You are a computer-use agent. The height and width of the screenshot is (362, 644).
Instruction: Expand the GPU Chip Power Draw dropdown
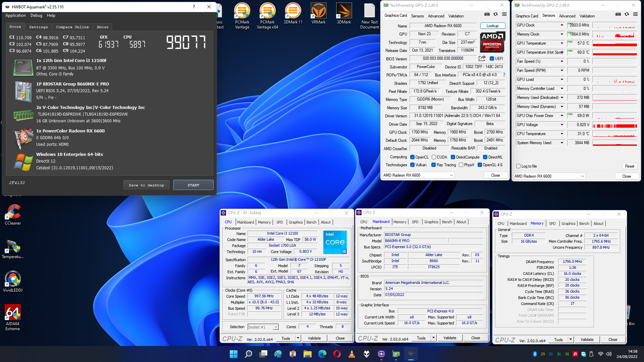pyautogui.click(x=562, y=116)
